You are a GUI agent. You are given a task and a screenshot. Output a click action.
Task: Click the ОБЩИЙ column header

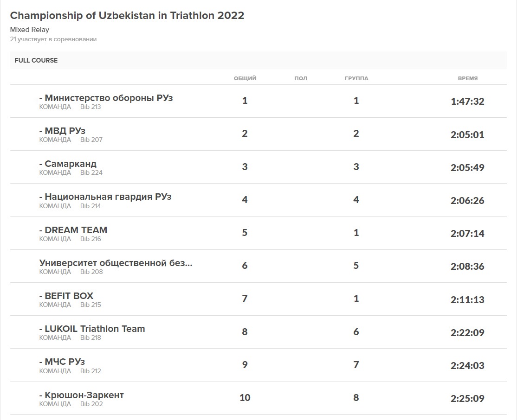[x=245, y=78]
